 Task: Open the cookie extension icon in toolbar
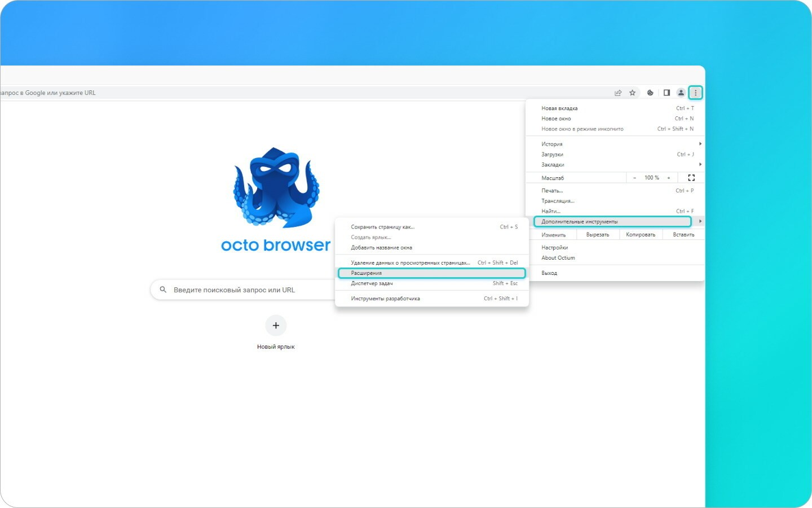coord(650,93)
